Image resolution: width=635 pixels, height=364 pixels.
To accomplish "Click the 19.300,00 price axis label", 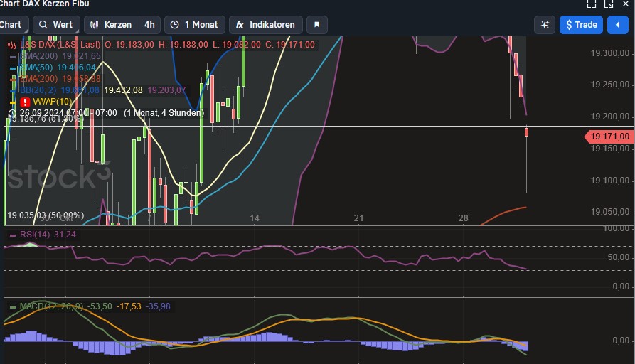I will tap(610, 53).
